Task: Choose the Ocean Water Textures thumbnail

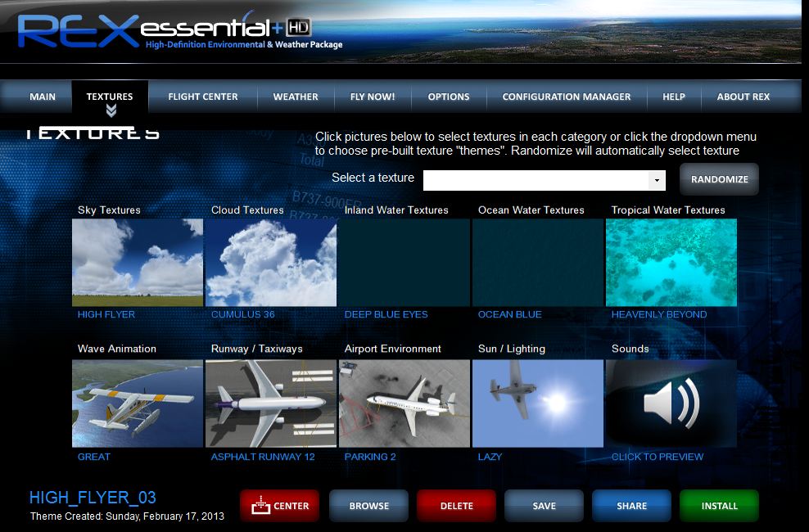Action: pos(538,263)
